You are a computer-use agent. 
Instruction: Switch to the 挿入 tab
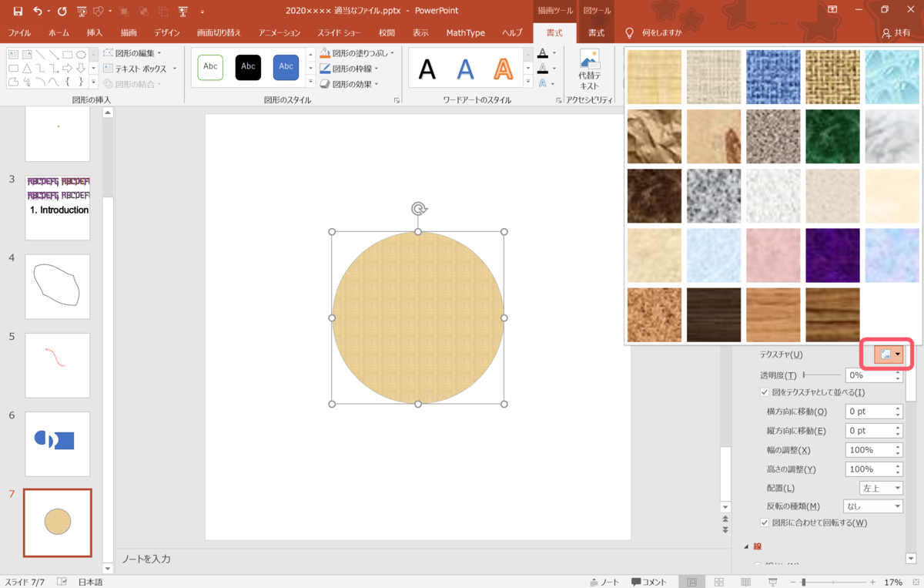(x=95, y=33)
